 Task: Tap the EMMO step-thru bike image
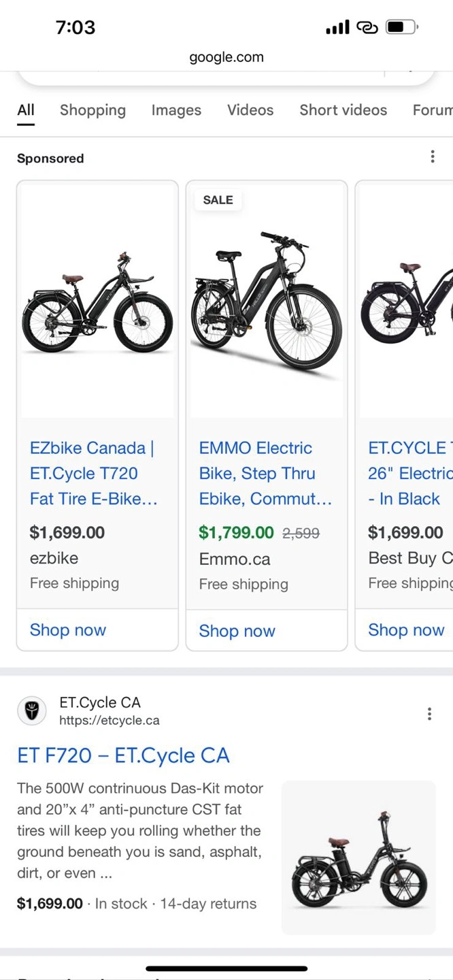pyautogui.click(x=267, y=303)
